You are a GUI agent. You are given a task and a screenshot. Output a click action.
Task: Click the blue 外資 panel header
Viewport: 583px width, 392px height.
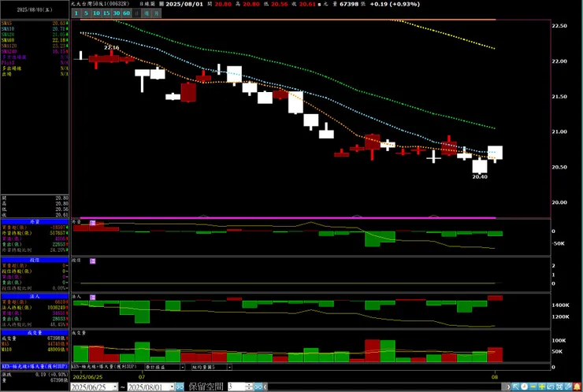[35, 222]
